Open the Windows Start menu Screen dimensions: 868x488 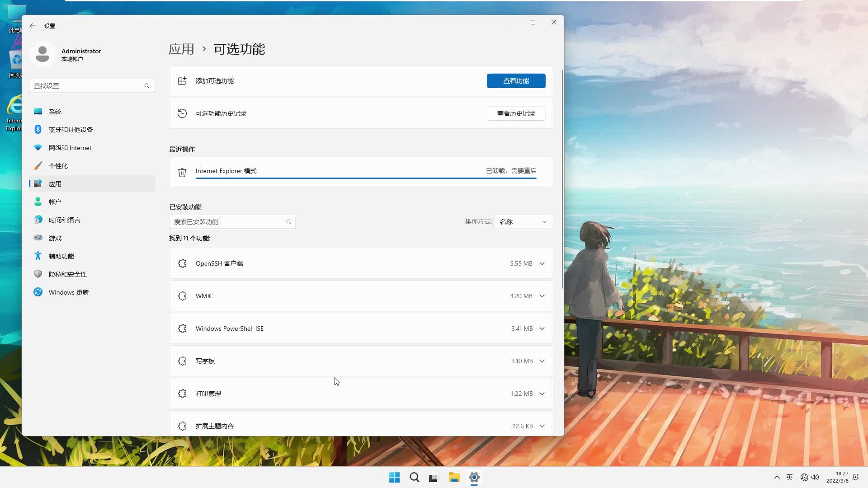click(394, 477)
